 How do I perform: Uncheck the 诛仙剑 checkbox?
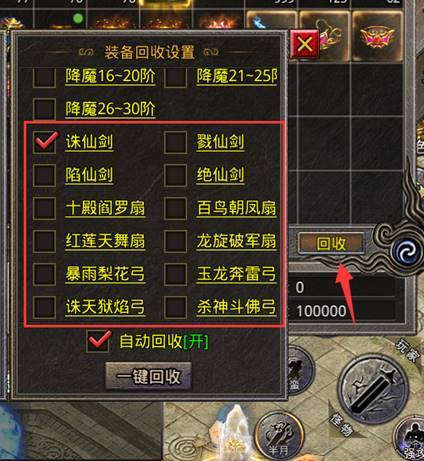tap(45, 142)
